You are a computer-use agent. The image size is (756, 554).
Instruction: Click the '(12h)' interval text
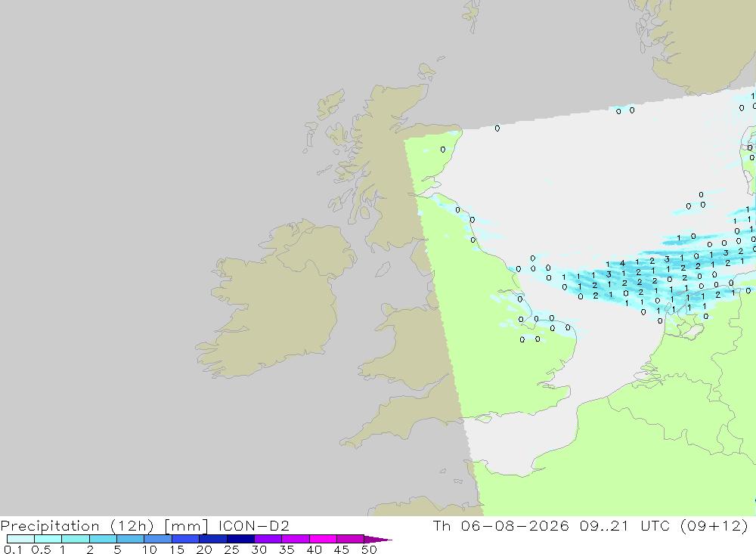click(132, 526)
